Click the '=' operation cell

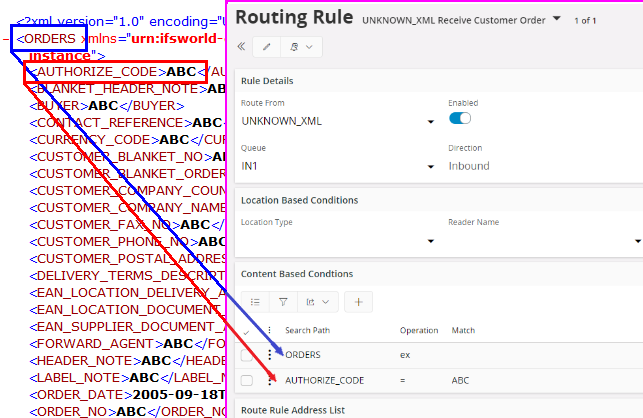(402, 381)
